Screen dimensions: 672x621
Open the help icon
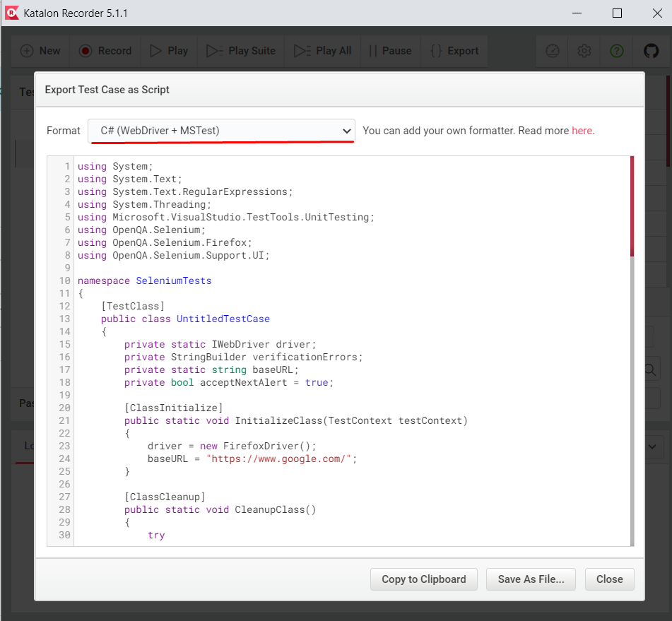pos(616,51)
